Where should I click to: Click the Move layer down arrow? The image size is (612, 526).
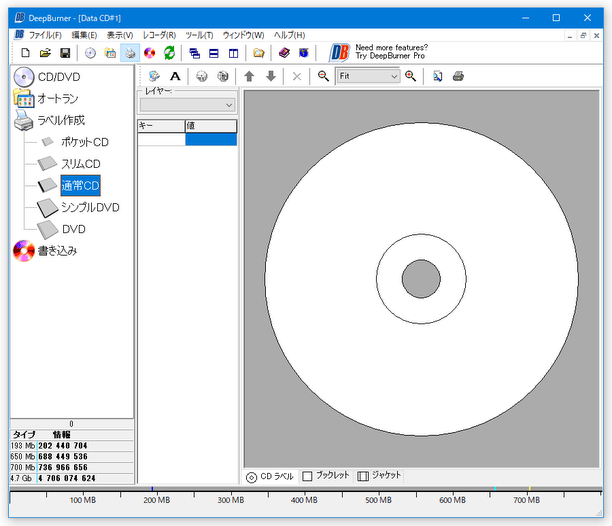[x=271, y=76]
